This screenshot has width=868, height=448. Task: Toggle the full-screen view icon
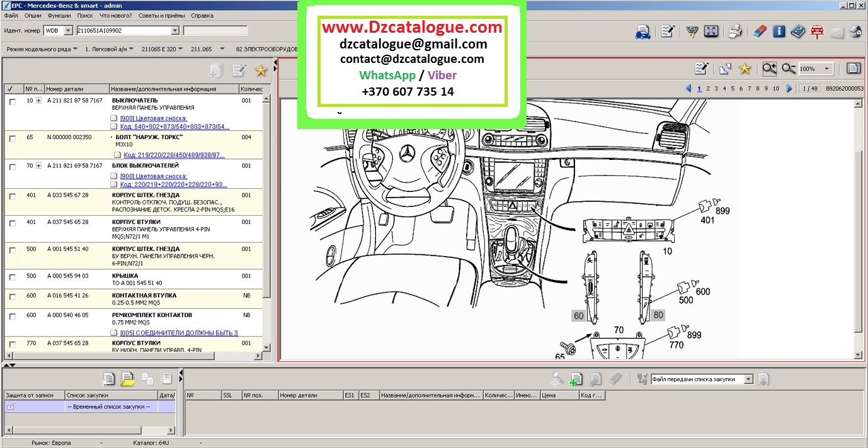(711, 31)
